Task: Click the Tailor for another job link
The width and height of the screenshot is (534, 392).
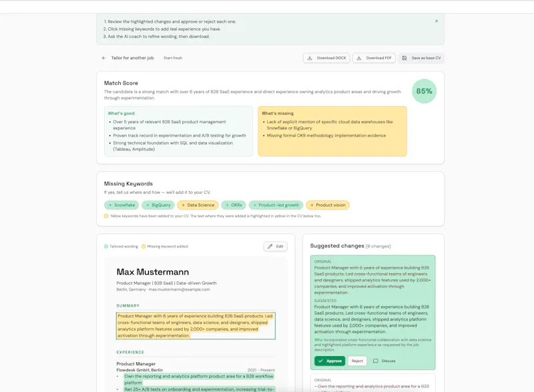Action: coord(132,58)
